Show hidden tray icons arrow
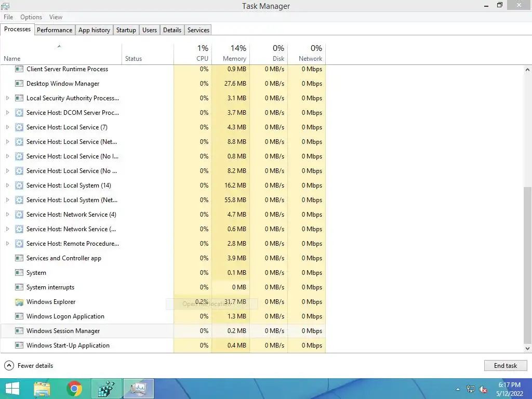This screenshot has height=399, width=532. [x=458, y=389]
